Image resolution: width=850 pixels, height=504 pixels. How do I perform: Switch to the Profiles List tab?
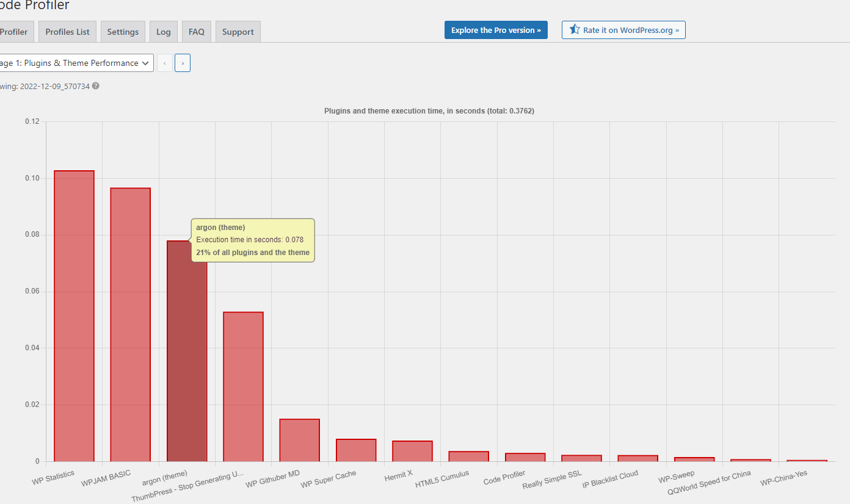tap(67, 32)
